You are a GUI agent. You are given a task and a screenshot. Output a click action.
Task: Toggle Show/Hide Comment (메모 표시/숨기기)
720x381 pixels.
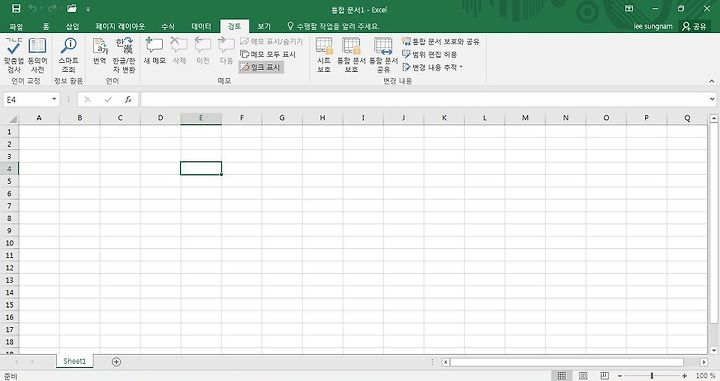271,41
